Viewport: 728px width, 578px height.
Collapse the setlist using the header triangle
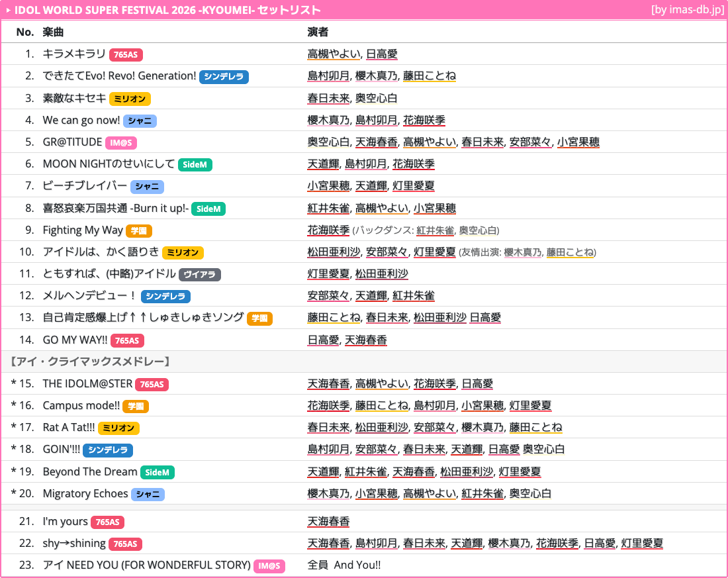click(x=8, y=10)
